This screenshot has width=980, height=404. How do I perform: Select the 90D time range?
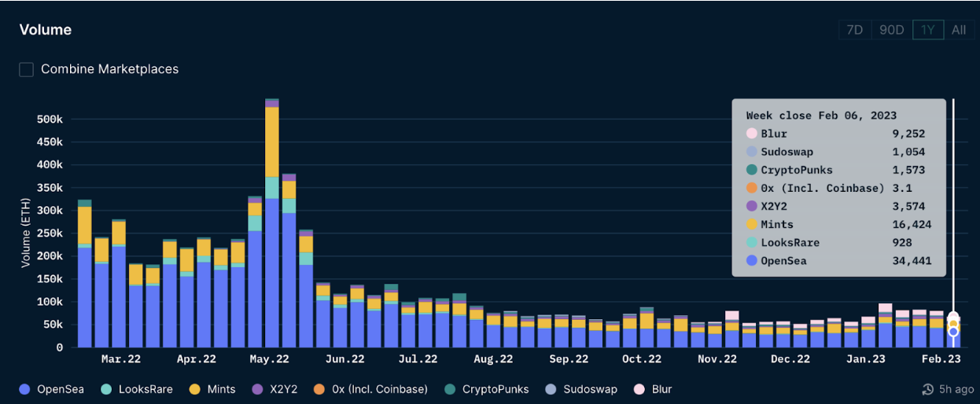click(891, 30)
